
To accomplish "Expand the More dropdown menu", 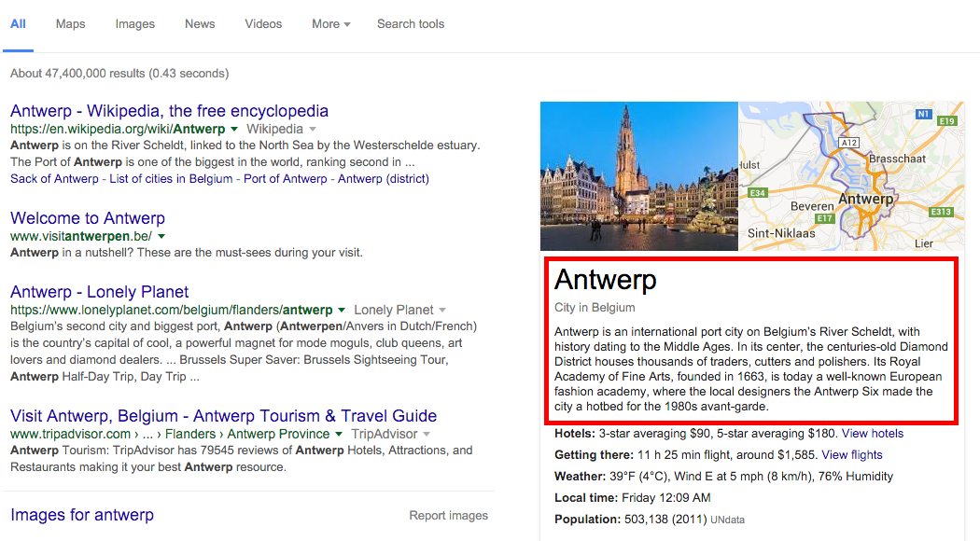I will tap(331, 23).
